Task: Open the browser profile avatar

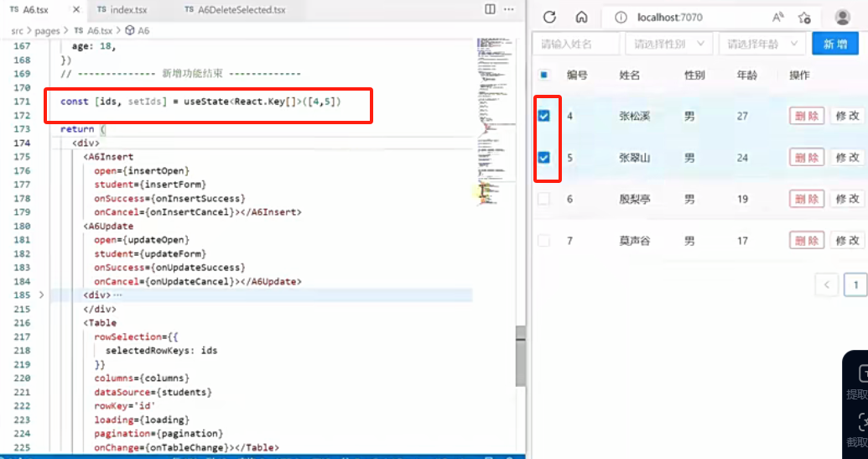Action: pyautogui.click(x=843, y=18)
